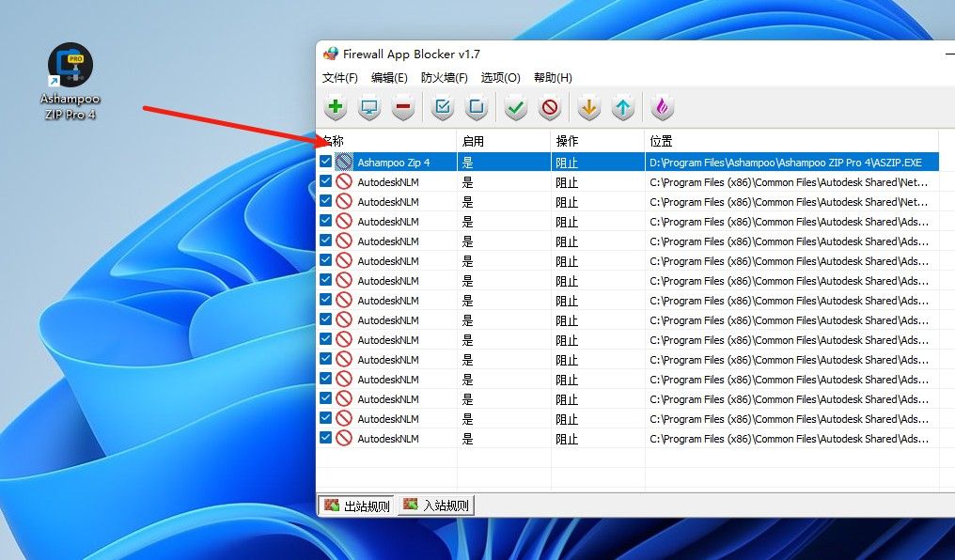Click the empty-box Disable rule toolbar icon
Image resolution: width=955 pixels, height=560 pixels.
[477, 108]
